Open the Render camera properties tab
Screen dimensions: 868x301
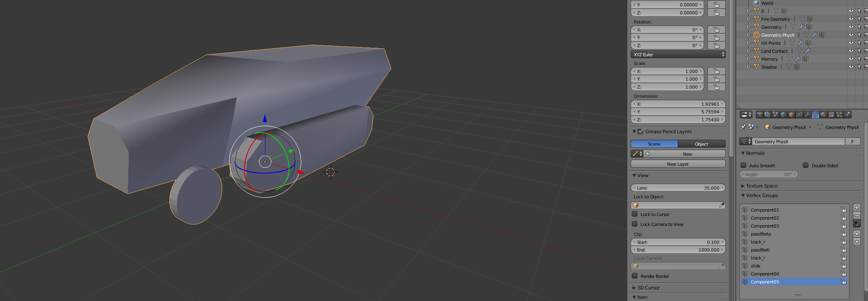point(760,115)
